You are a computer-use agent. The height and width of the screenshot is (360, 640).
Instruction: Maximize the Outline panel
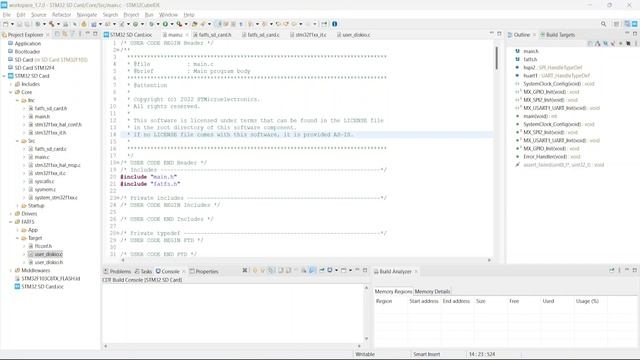pos(635,34)
